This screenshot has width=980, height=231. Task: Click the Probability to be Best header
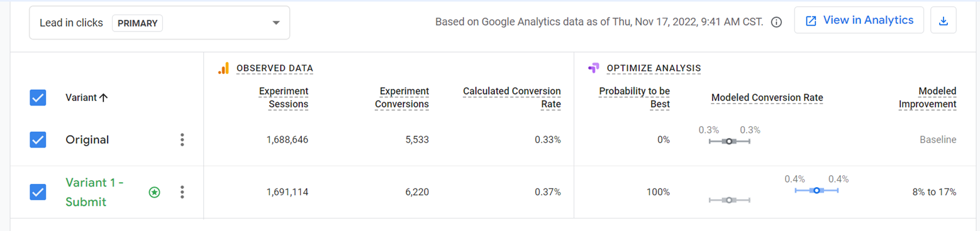click(634, 98)
